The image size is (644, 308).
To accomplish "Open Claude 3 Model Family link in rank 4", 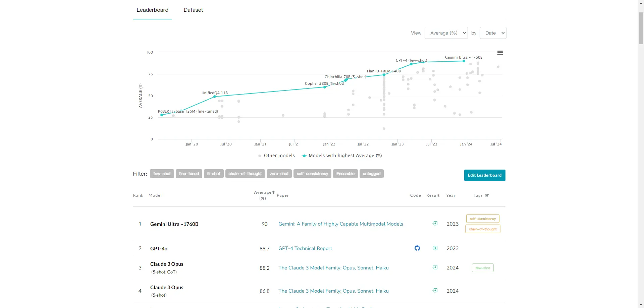I will click(x=333, y=291).
